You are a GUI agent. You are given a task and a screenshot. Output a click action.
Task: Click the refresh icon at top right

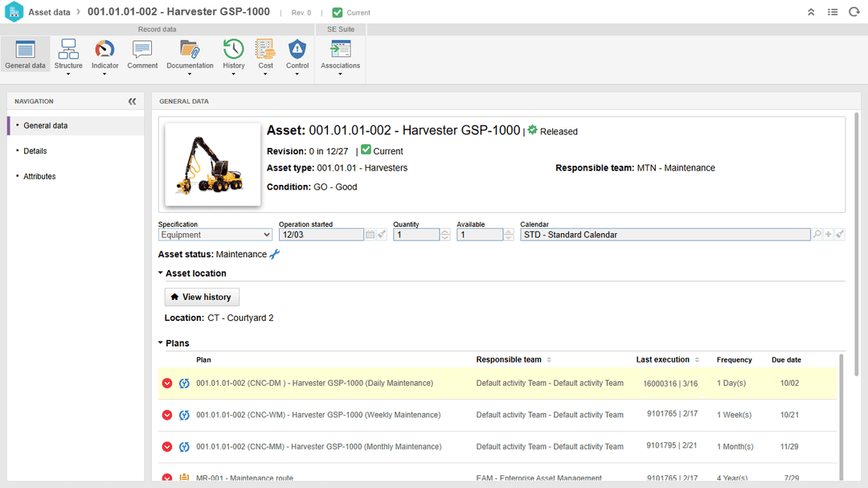[854, 11]
